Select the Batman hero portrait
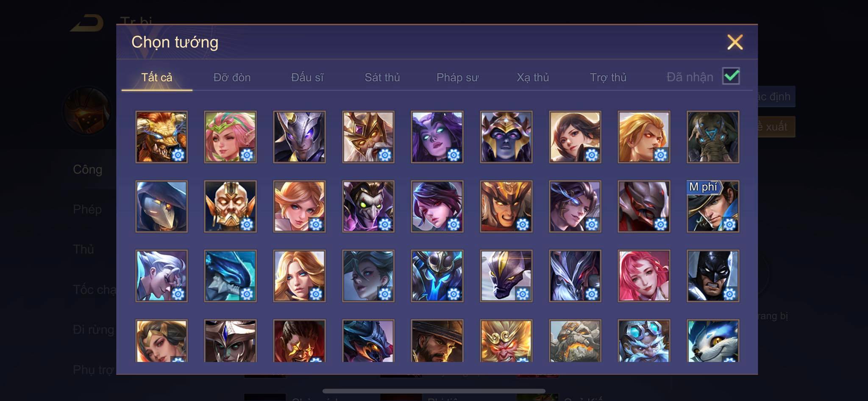This screenshot has height=401, width=868. (713, 276)
